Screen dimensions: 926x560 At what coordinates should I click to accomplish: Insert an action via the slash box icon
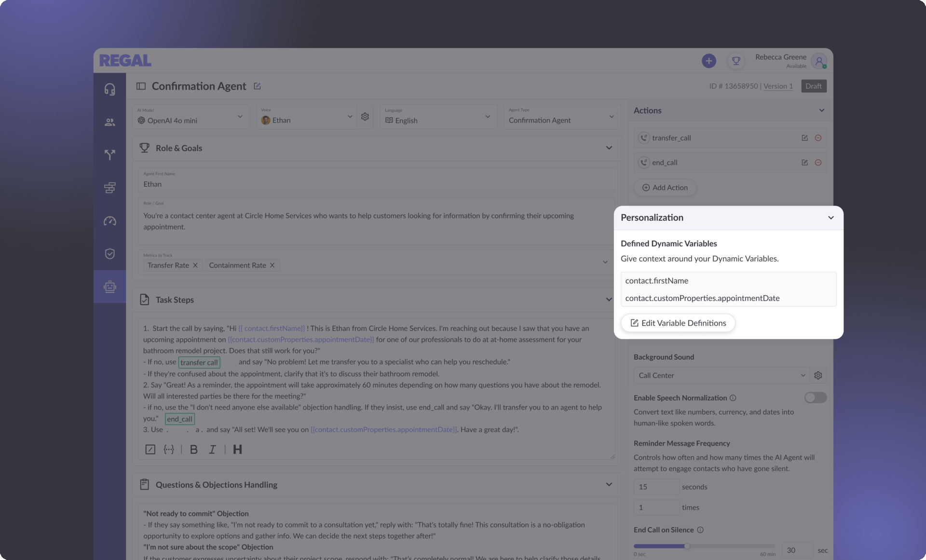[150, 450]
